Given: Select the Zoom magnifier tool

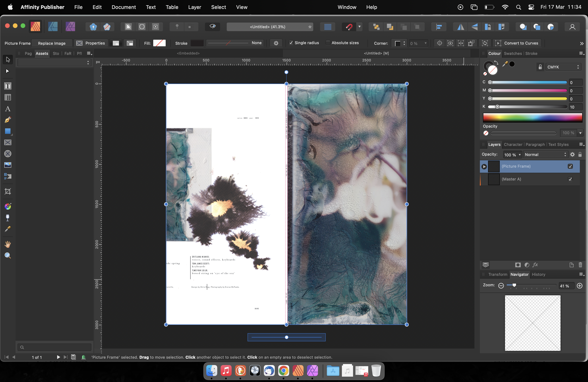Looking at the screenshot, I should tap(8, 256).
